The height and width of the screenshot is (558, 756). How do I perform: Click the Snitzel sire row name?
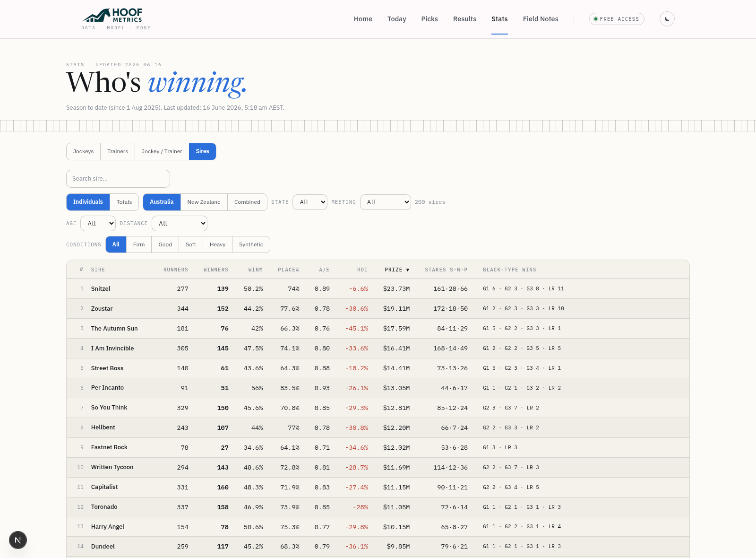pos(101,289)
